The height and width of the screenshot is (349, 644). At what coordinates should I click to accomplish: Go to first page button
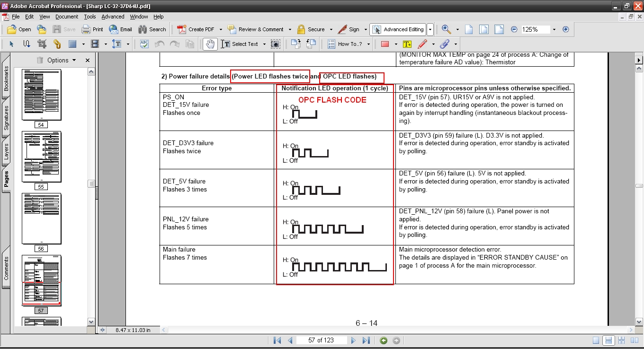(277, 340)
